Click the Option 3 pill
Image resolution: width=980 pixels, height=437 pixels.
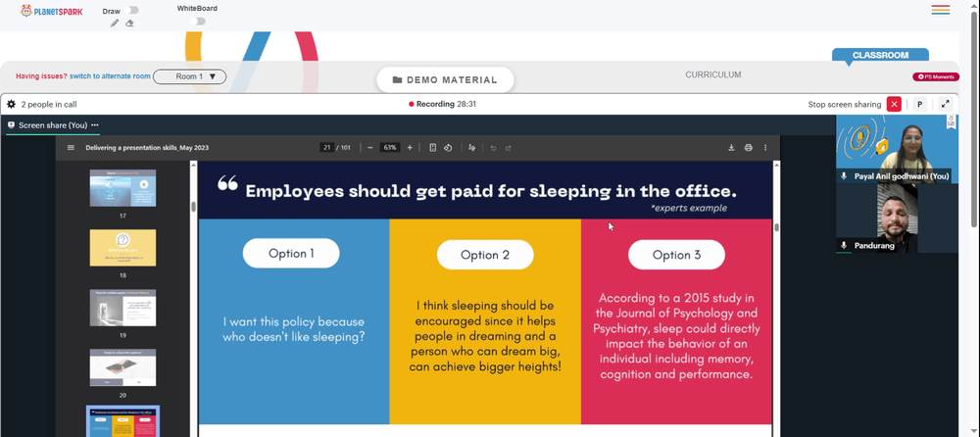(676, 255)
